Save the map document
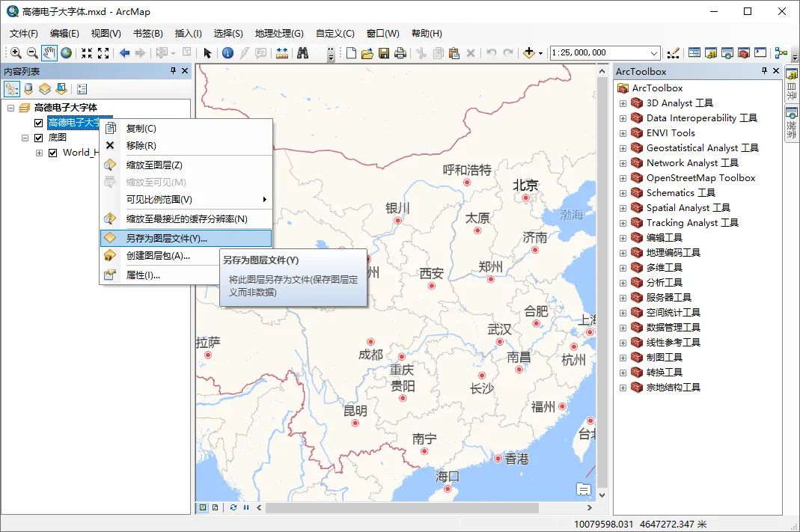 384,52
